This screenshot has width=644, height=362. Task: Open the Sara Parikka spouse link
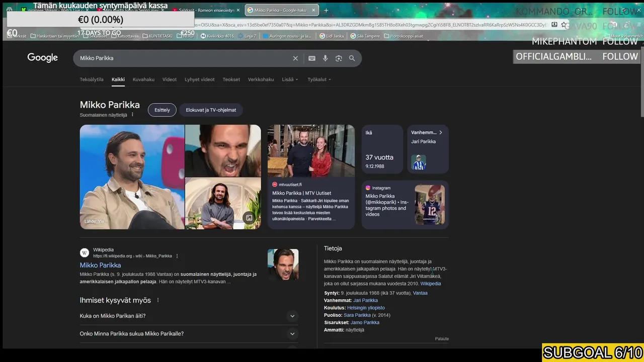pyautogui.click(x=357, y=315)
